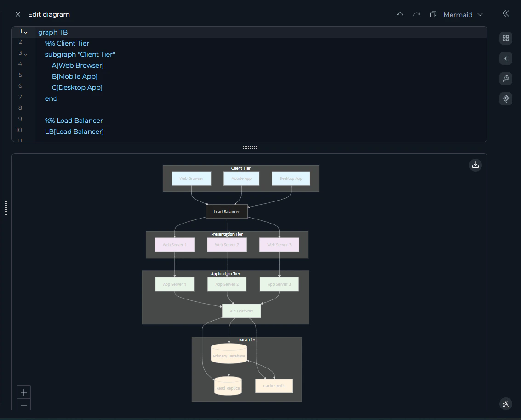
Task: Click empty code line 8
Action: pyautogui.click(x=261, y=109)
